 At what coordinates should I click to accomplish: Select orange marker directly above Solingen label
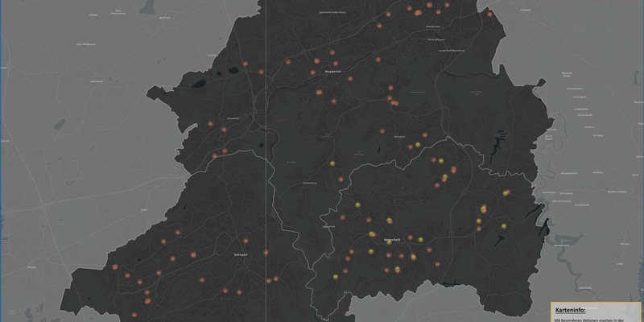coord(246,241)
